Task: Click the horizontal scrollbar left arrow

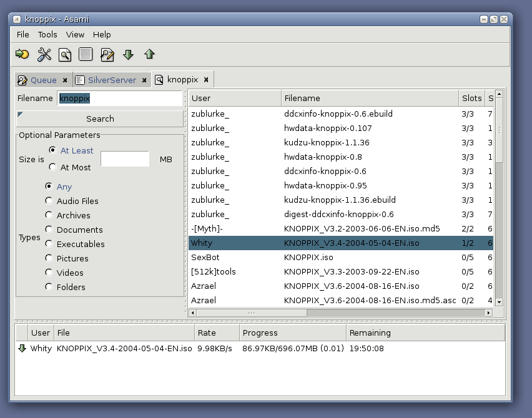Action: click(193, 313)
